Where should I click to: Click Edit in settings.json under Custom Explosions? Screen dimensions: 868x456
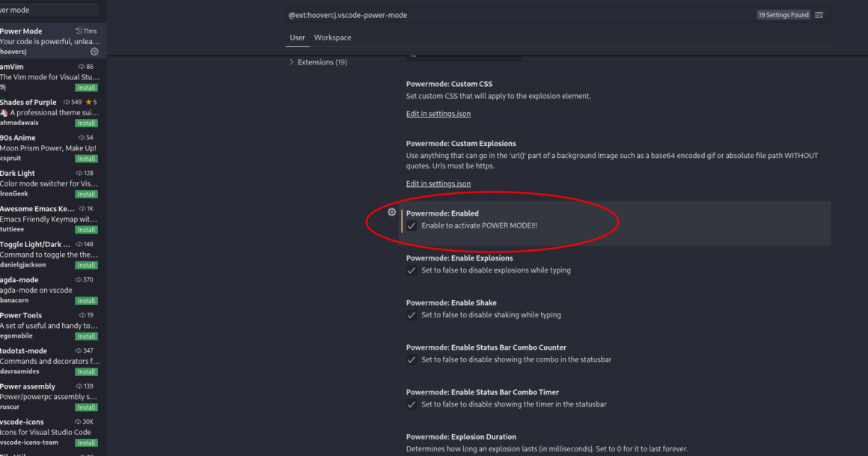point(438,183)
